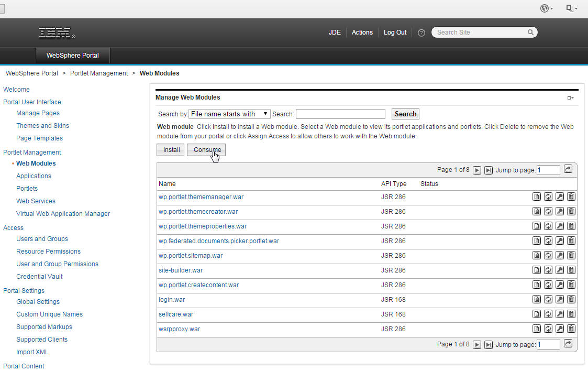Delete the site-builder.war module
The image size is (588, 371).
(571, 270)
